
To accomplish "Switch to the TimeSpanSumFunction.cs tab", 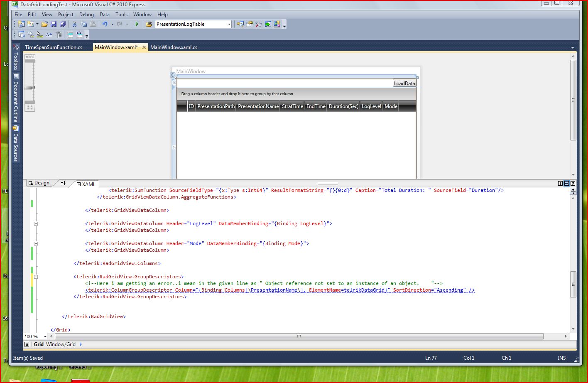I will (x=54, y=47).
